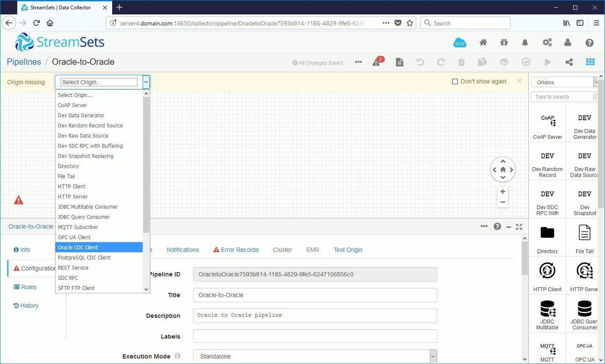This screenshot has height=364, width=605.
Task: Click the pipeline document icon in toolbar
Action: click(399, 62)
